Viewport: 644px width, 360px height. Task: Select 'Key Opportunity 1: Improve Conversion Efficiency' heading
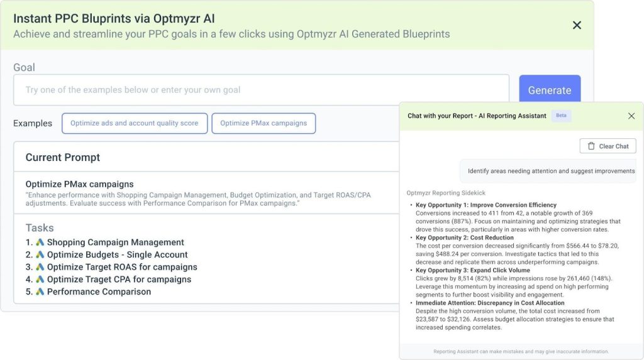(x=486, y=205)
